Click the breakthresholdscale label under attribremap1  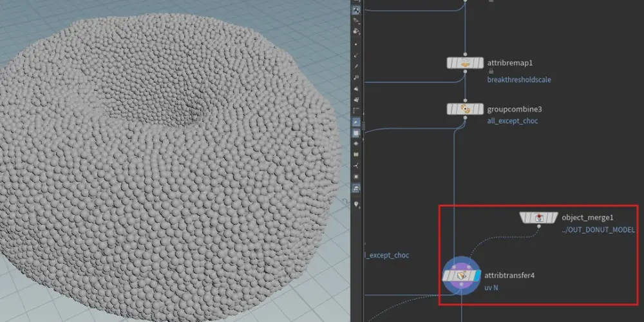coord(519,80)
